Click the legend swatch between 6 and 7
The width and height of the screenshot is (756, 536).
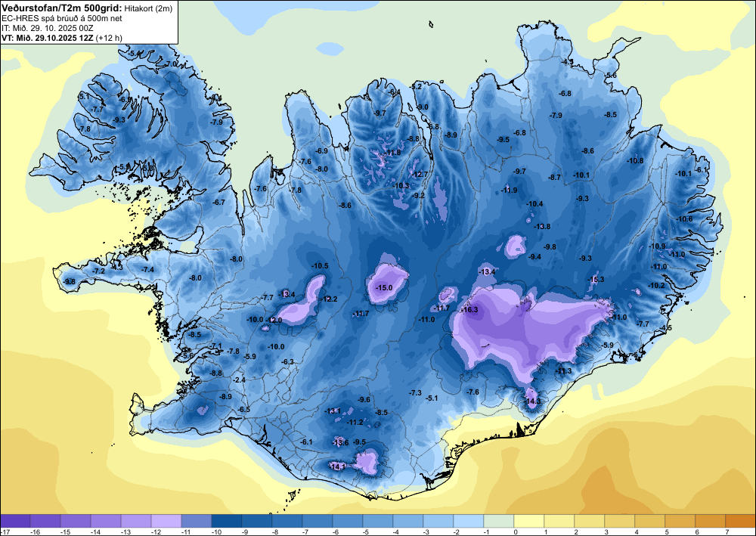click(x=711, y=521)
